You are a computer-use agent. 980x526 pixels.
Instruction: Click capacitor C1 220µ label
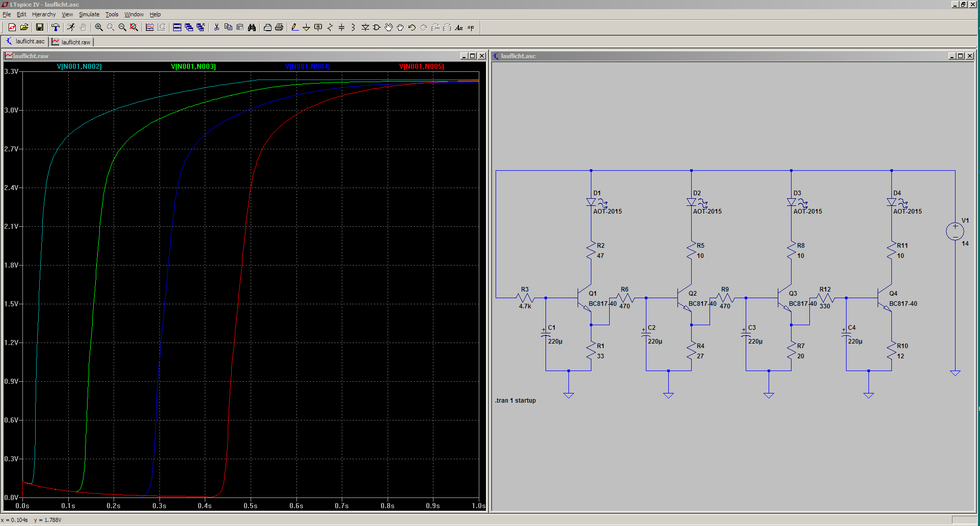[555, 341]
